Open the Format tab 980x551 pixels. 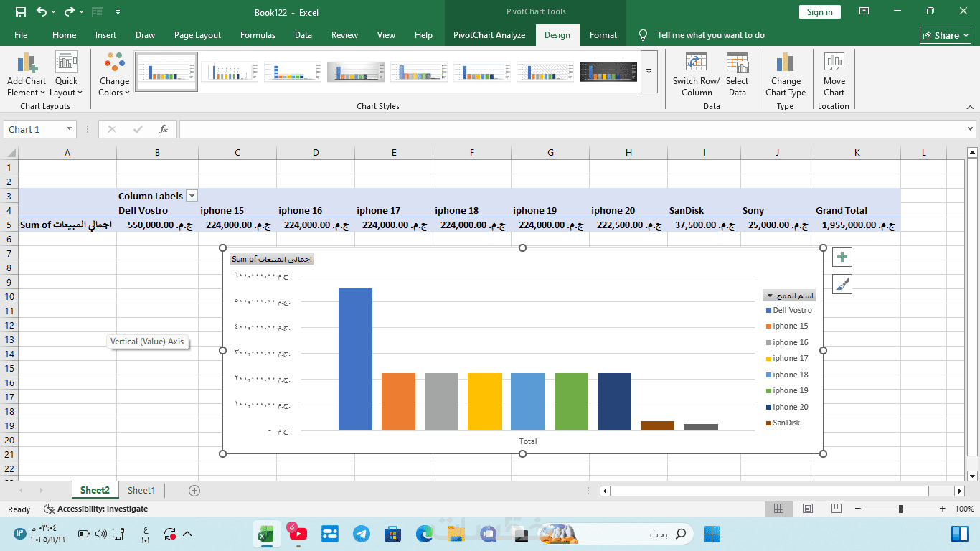603,35
